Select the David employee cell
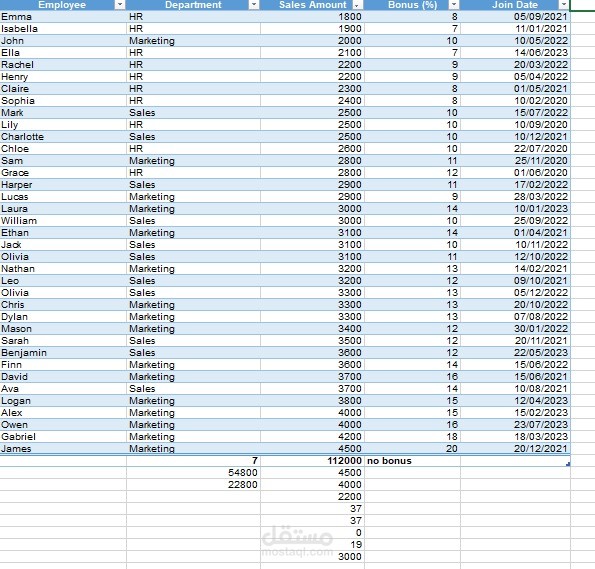The height and width of the screenshot is (569, 595). coord(63,377)
